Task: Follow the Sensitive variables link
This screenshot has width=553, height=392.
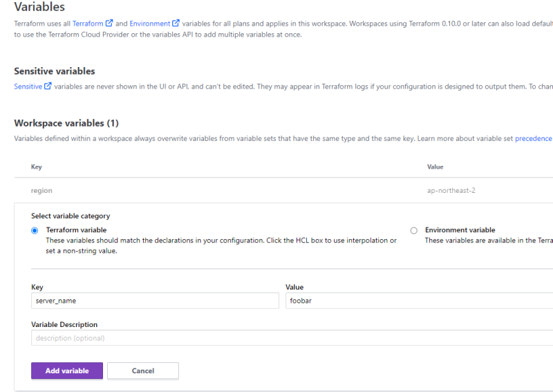Action: [x=28, y=86]
